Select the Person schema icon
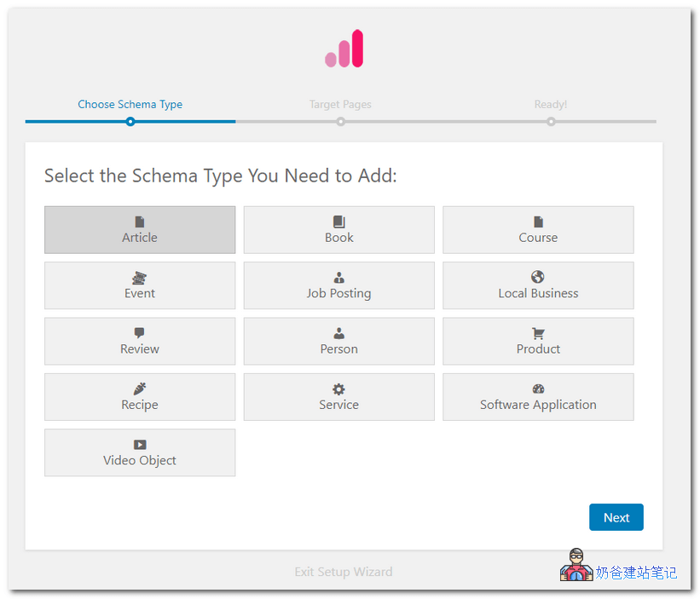Viewport: 700px width, 599px height. (x=338, y=333)
